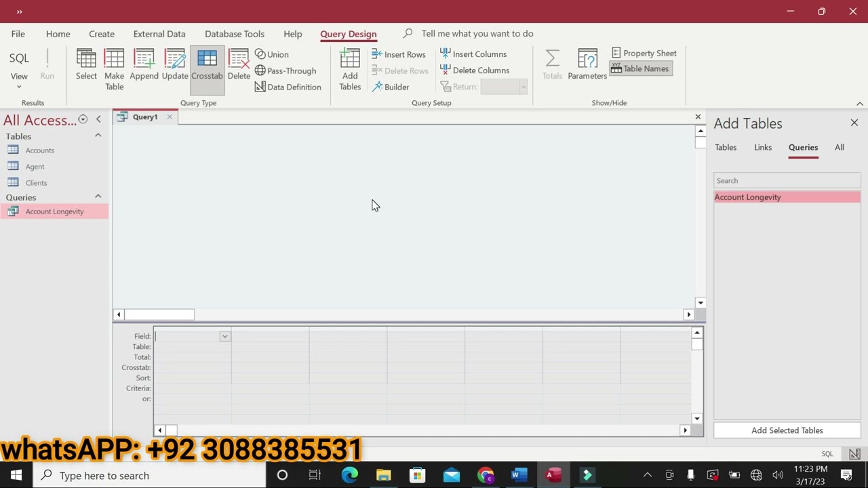Screen dimensions: 868x488
Task: Choose Update query type
Action: [175, 66]
